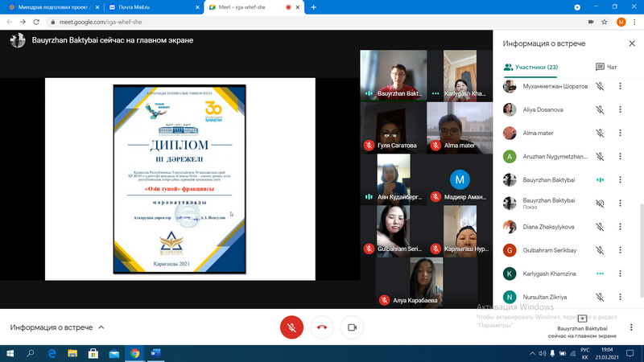This screenshot has width=644, height=362.
Task: Click the shared diploma presentation slide
Action: pos(180,179)
